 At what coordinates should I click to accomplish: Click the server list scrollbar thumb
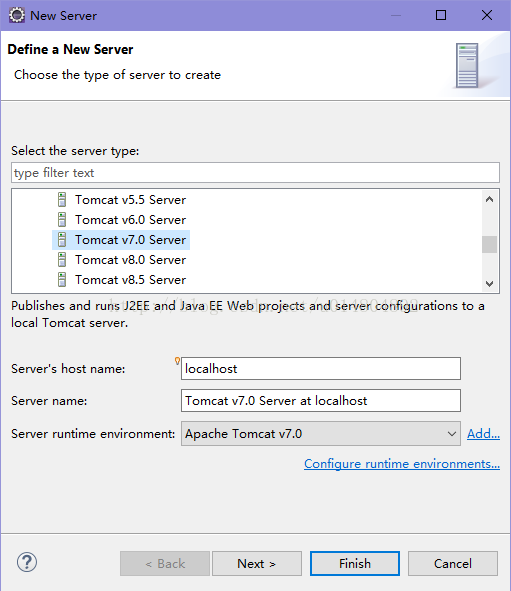[490, 245]
